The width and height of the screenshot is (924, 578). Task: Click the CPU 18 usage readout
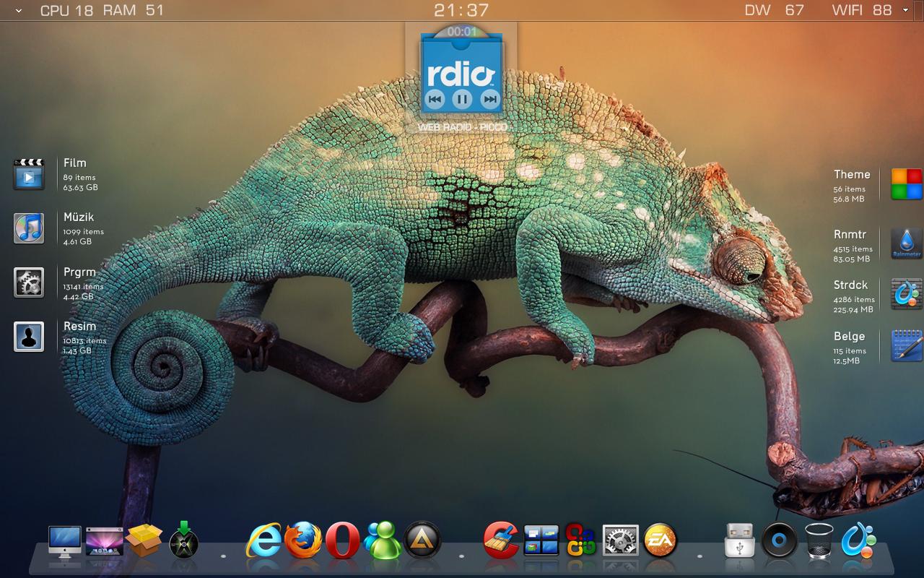point(67,10)
